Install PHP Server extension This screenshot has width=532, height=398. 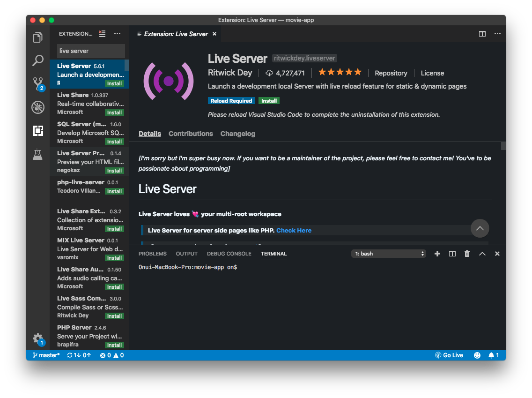pos(114,345)
